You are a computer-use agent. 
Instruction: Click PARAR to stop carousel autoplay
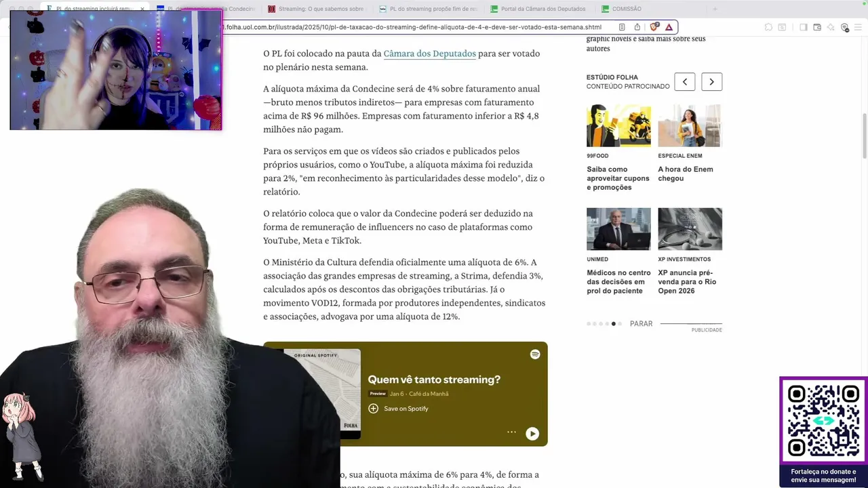click(641, 324)
